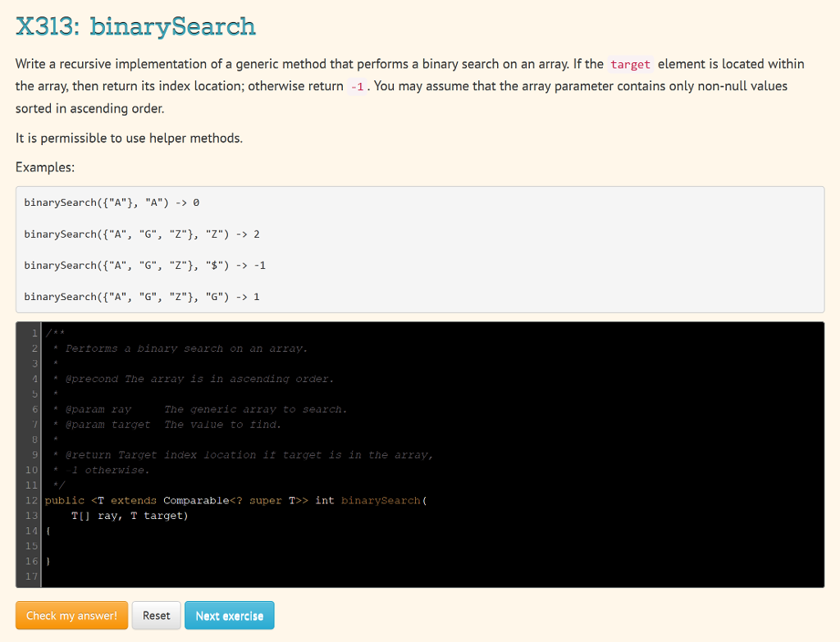
Task: Click the 'Check my answer!' button
Action: [x=71, y=615]
